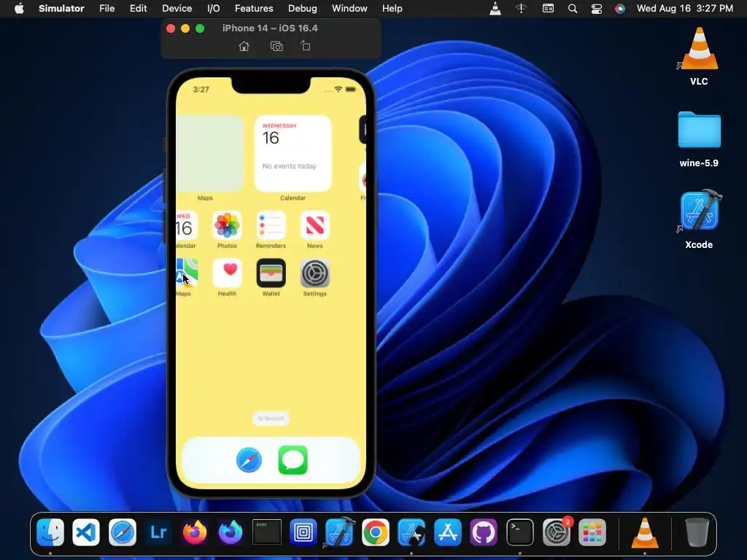Open the Window menu
This screenshot has width=747, height=560.
[x=349, y=9]
